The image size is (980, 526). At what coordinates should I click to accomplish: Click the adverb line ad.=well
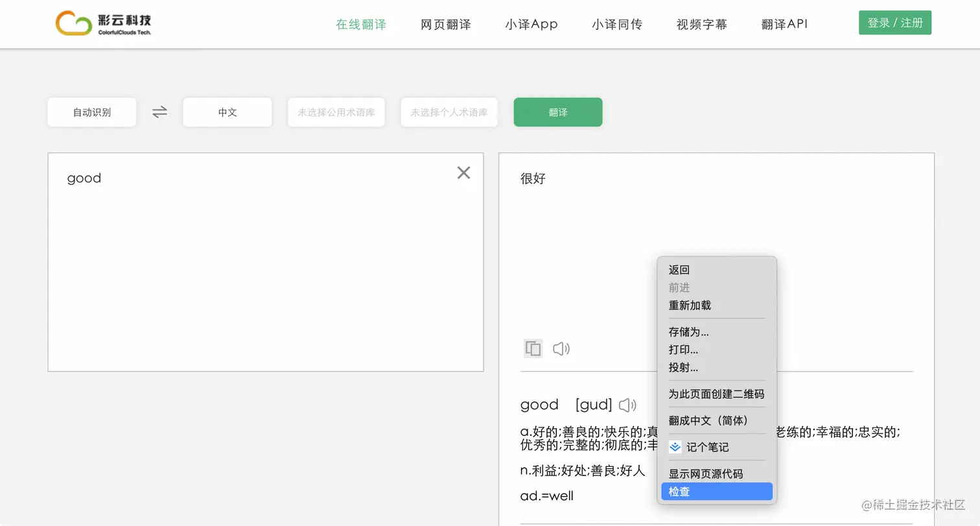pyautogui.click(x=547, y=496)
